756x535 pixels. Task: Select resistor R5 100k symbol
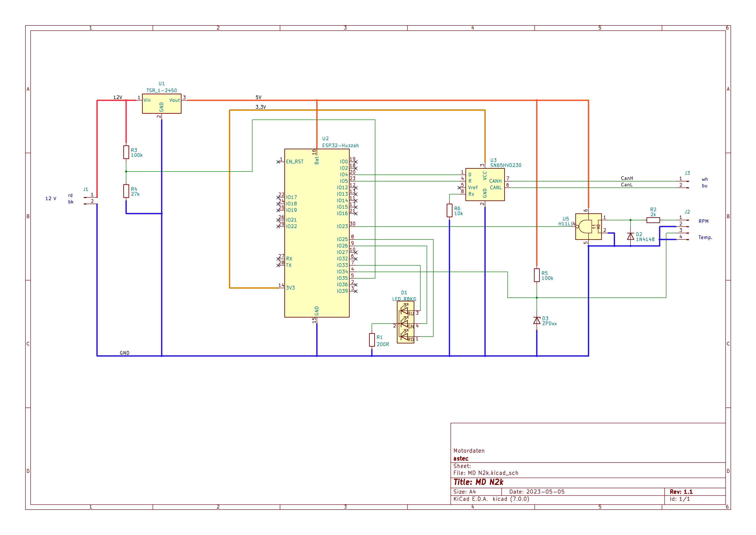(x=537, y=275)
